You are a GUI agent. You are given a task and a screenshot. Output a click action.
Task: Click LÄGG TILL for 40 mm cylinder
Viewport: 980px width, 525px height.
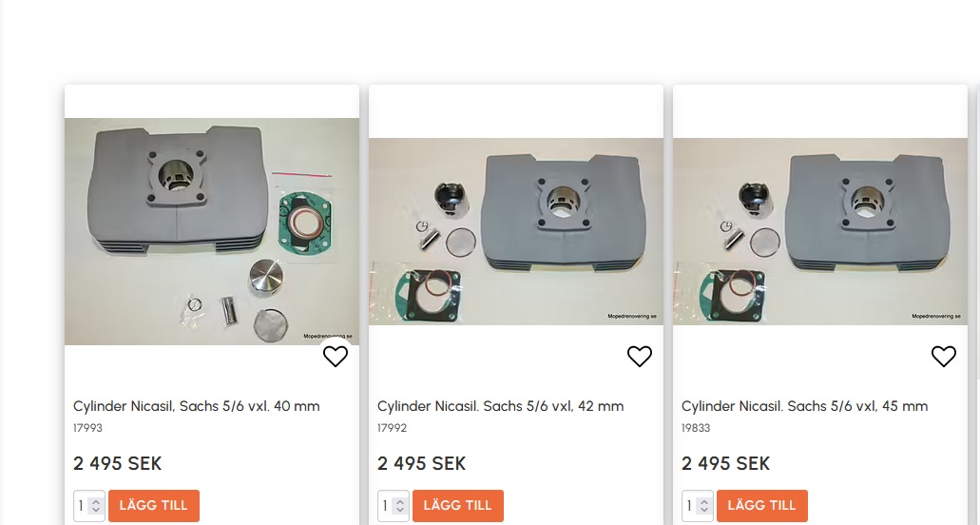coord(154,506)
